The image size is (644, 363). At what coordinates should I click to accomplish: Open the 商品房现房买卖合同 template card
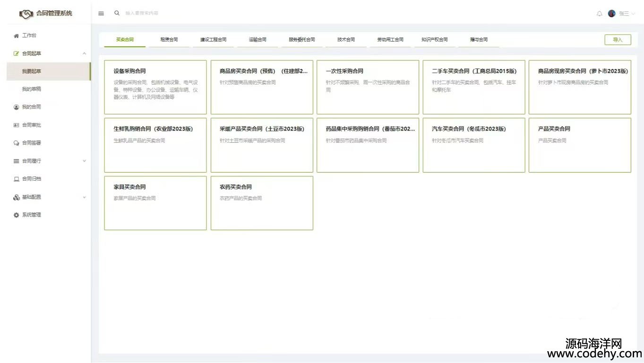(580, 87)
